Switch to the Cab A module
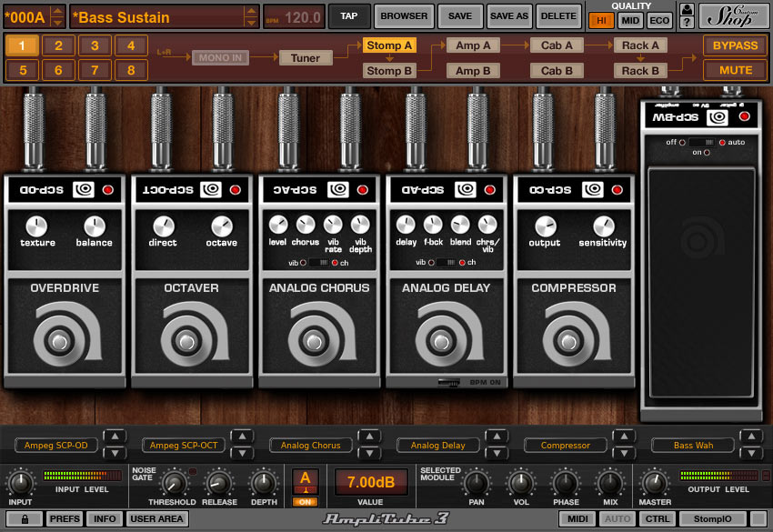Screen dimensions: 773x532 [x=557, y=45]
